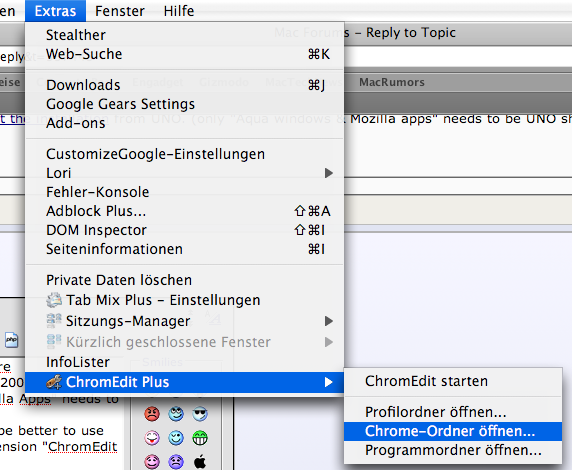Insert the purple sad smiley
Image resolution: width=572 pixels, height=470 pixels.
coord(176,462)
